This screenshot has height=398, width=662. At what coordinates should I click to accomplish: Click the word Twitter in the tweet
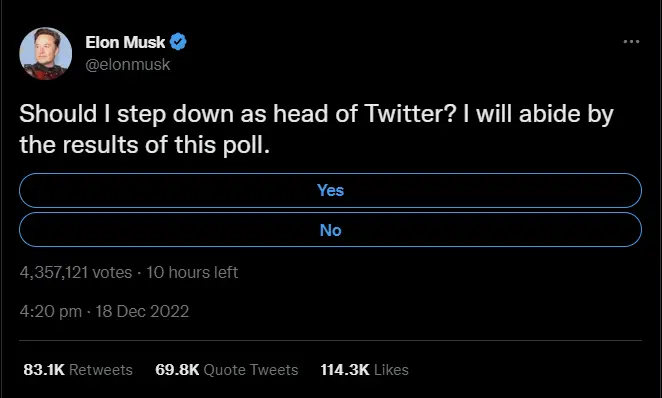pos(410,114)
